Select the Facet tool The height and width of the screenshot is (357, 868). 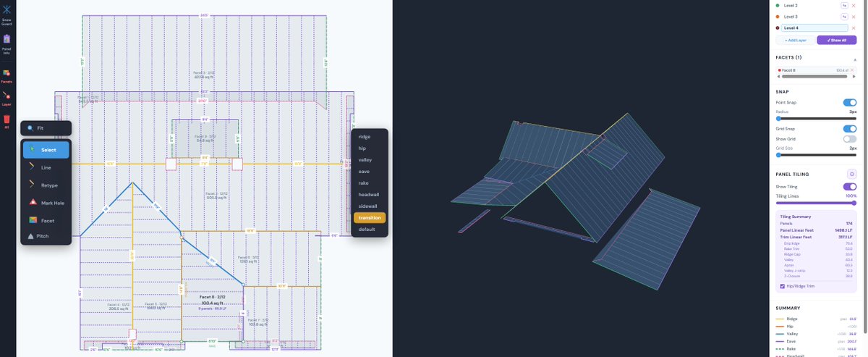tap(46, 220)
